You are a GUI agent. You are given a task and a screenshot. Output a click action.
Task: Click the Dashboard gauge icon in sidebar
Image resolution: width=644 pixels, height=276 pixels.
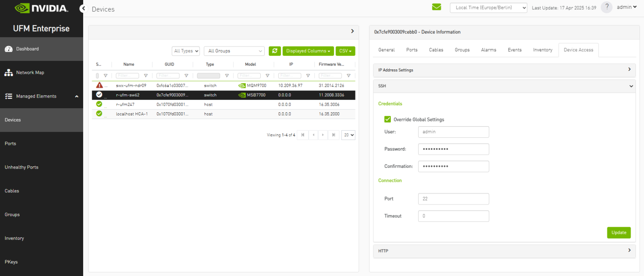(x=8, y=49)
